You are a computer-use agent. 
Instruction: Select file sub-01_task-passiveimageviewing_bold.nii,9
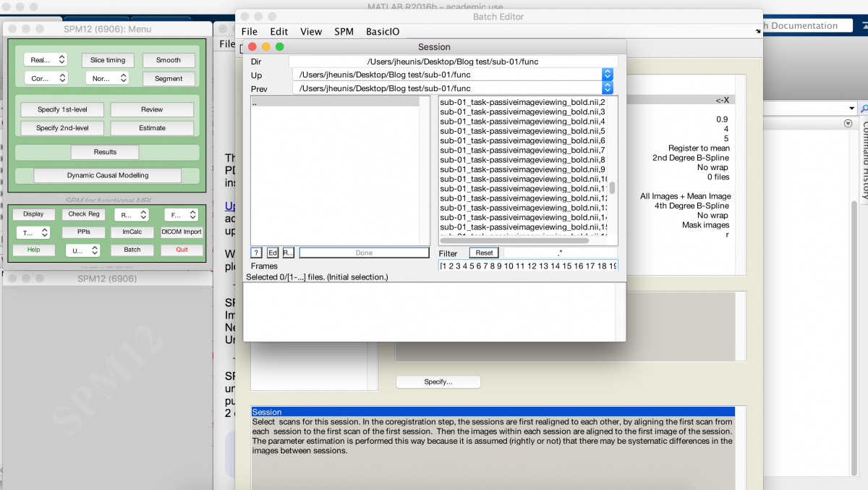pyautogui.click(x=523, y=169)
